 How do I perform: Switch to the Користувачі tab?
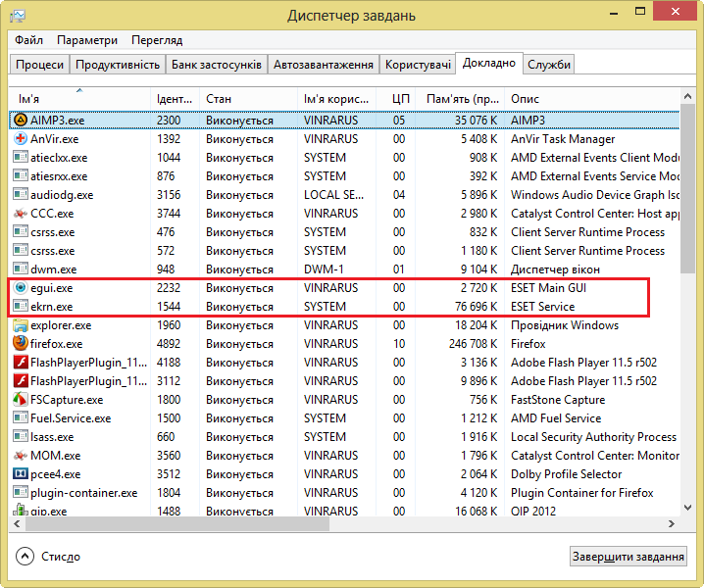point(418,65)
